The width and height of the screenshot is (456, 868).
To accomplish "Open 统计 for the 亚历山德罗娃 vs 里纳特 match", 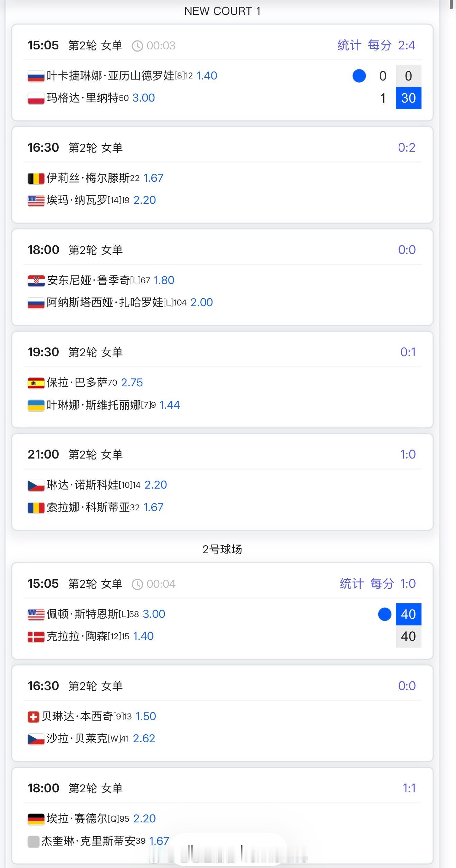I will 349,45.
